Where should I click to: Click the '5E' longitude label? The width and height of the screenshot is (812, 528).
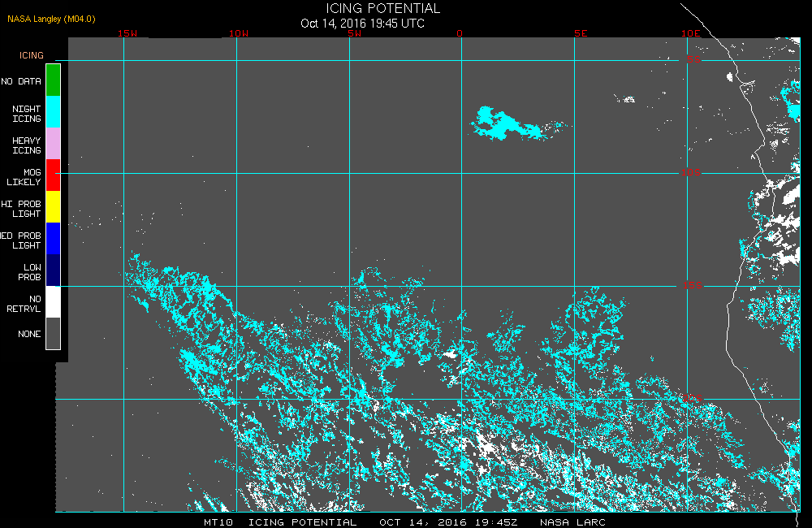581,33
